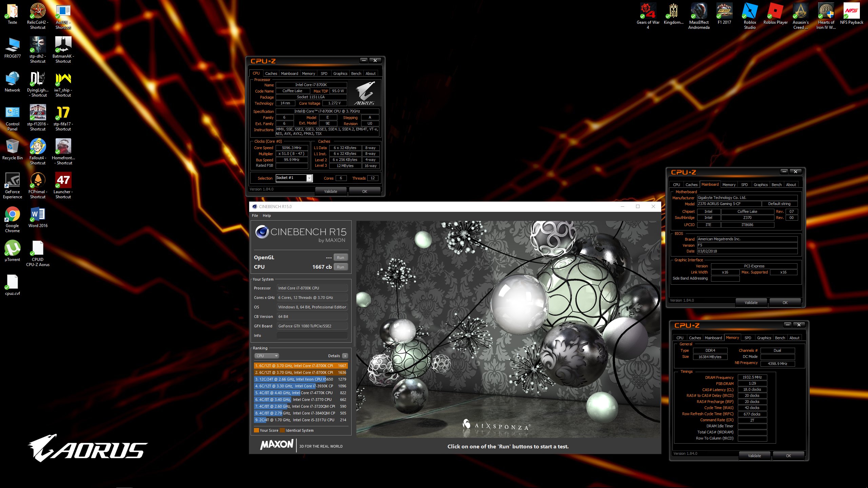Open Fallout4 shortcut icon

pyautogui.click(x=38, y=151)
